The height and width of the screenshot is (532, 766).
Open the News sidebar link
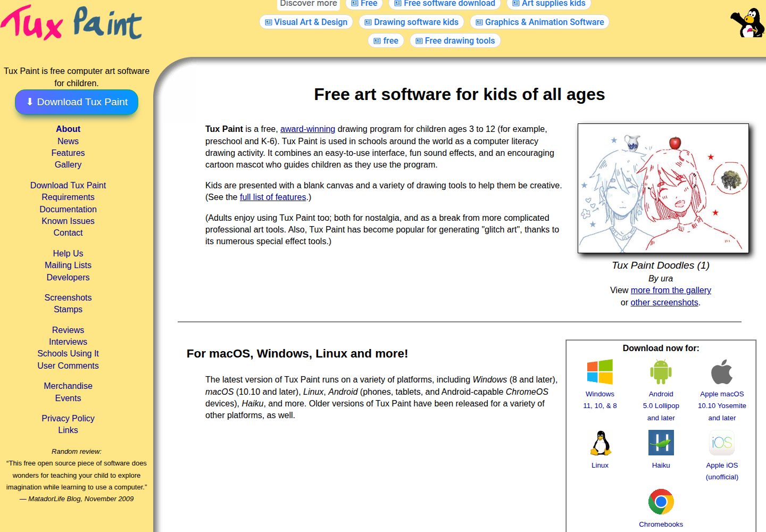tap(68, 141)
